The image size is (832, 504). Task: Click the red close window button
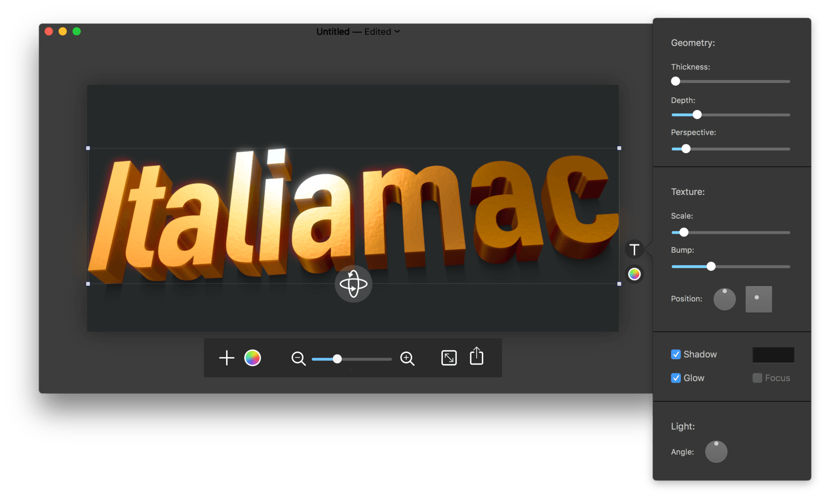49,32
